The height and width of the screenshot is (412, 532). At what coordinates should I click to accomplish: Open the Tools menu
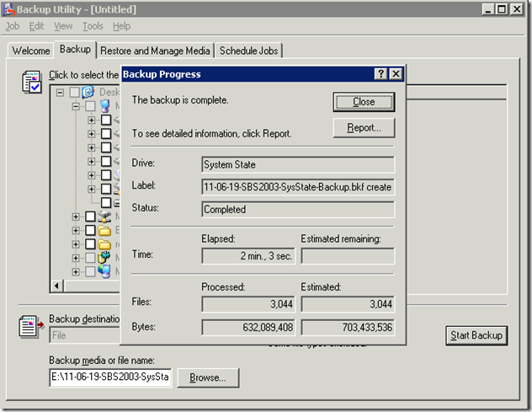pyautogui.click(x=93, y=26)
